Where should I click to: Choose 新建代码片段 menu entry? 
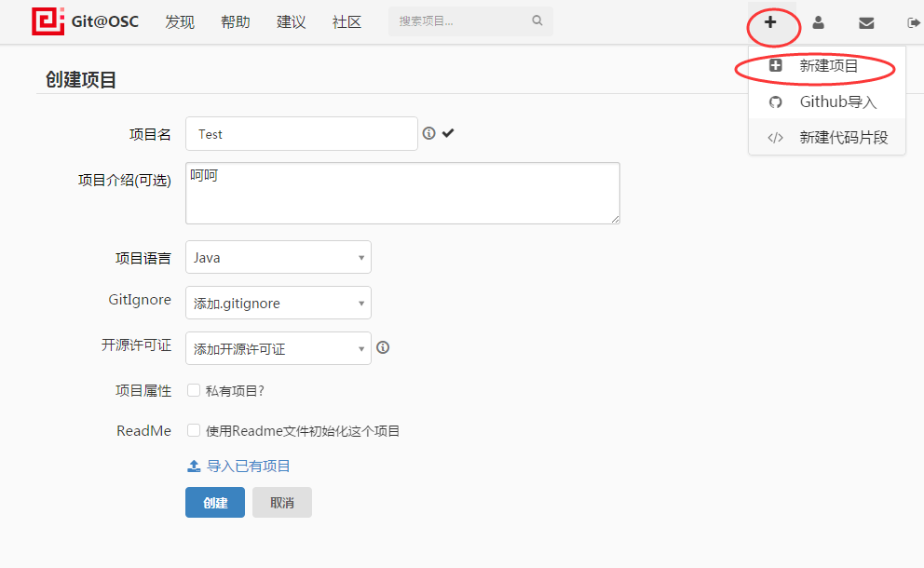827,137
